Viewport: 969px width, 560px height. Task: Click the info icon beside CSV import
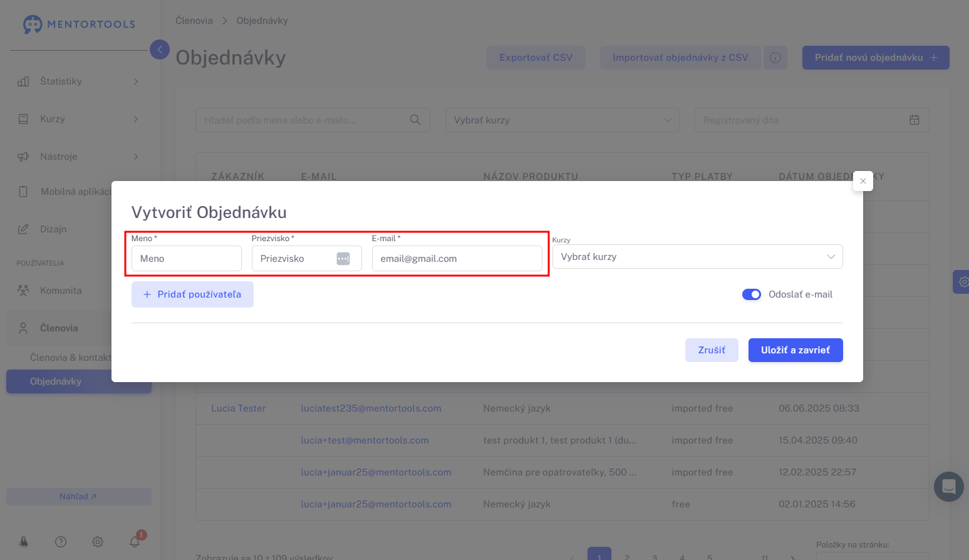[x=775, y=58]
